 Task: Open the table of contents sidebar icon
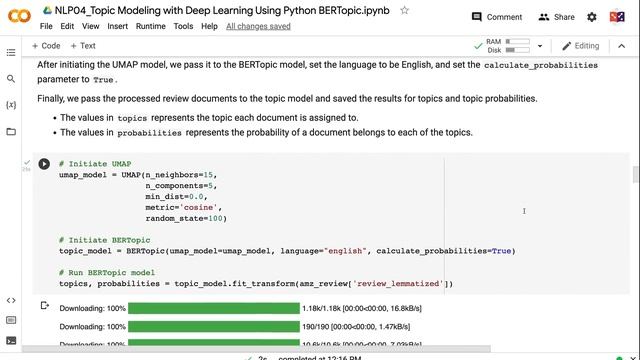pos(11,53)
